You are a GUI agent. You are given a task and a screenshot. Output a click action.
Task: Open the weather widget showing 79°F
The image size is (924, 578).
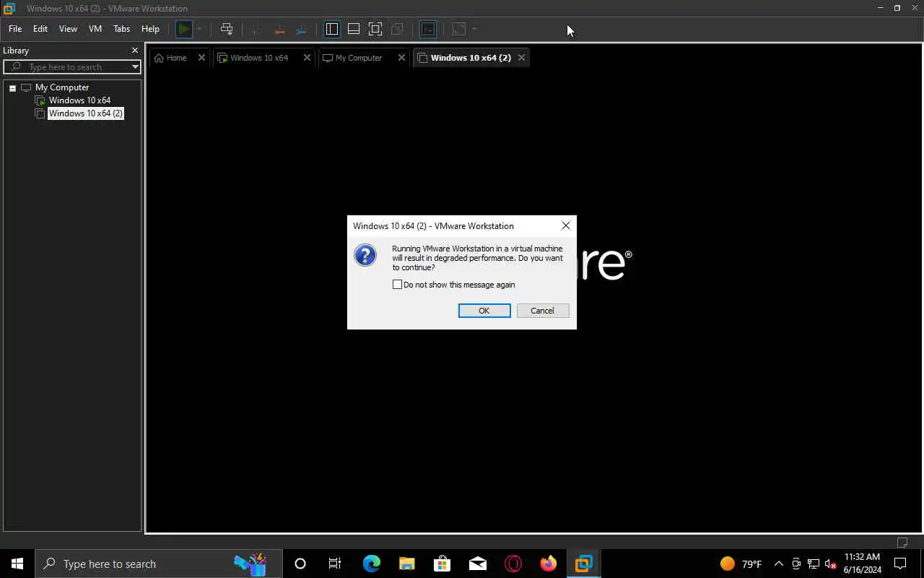click(741, 564)
